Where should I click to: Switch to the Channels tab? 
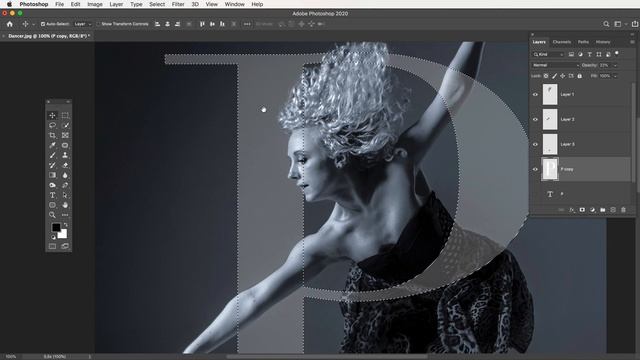[x=562, y=42]
